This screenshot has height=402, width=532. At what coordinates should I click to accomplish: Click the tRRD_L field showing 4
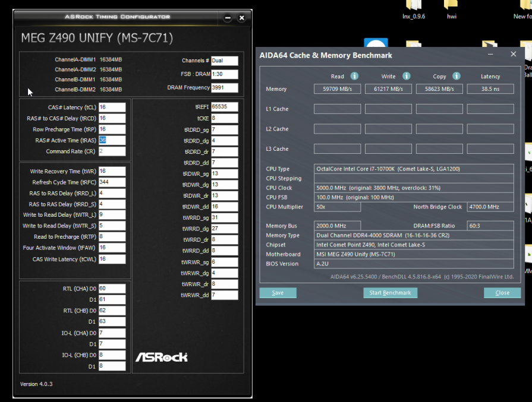tap(112, 193)
